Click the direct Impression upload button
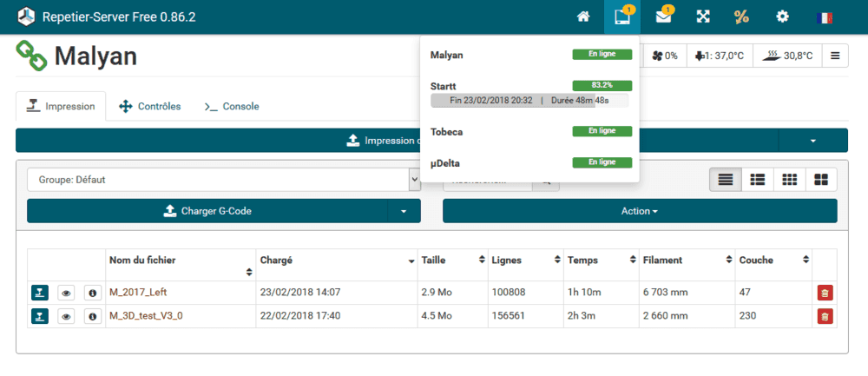This screenshot has width=868, height=376. pyautogui.click(x=397, y=141)
